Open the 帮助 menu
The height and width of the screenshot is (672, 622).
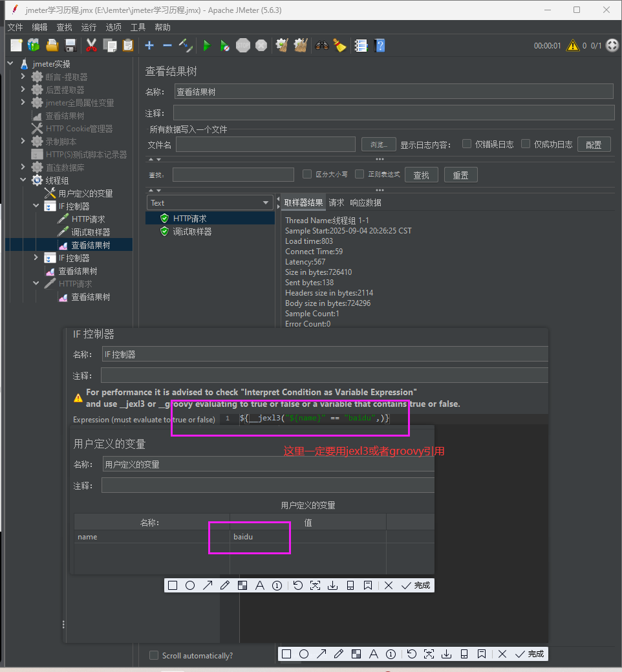pos(163,27)
